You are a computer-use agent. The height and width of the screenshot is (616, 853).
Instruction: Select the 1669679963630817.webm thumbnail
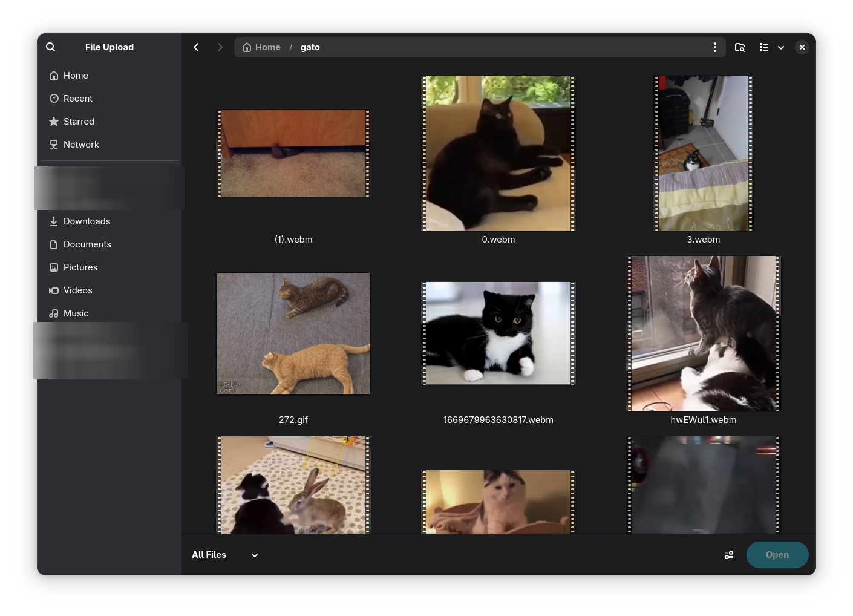[498, 333]
